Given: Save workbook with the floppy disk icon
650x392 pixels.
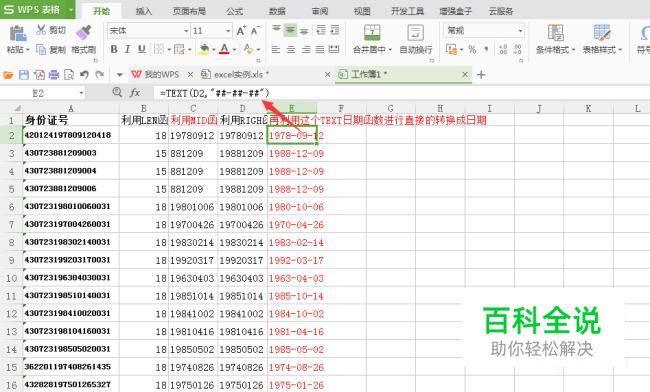Looking at the screenshot, I should 24,75.
